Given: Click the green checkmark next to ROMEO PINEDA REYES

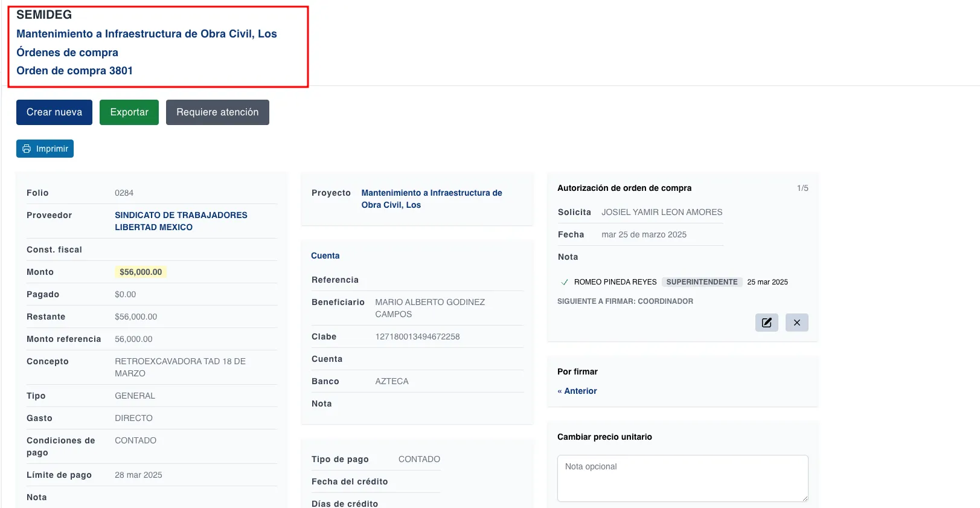Looking at the screenshot, I should coord(565,282).
